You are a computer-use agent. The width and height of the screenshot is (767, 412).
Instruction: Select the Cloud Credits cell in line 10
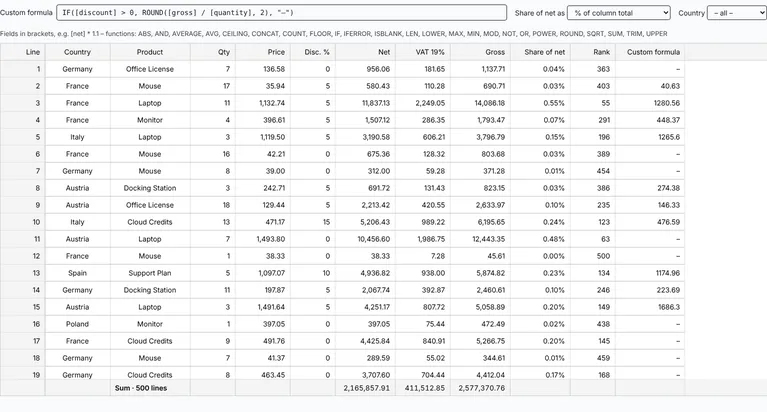150,222
